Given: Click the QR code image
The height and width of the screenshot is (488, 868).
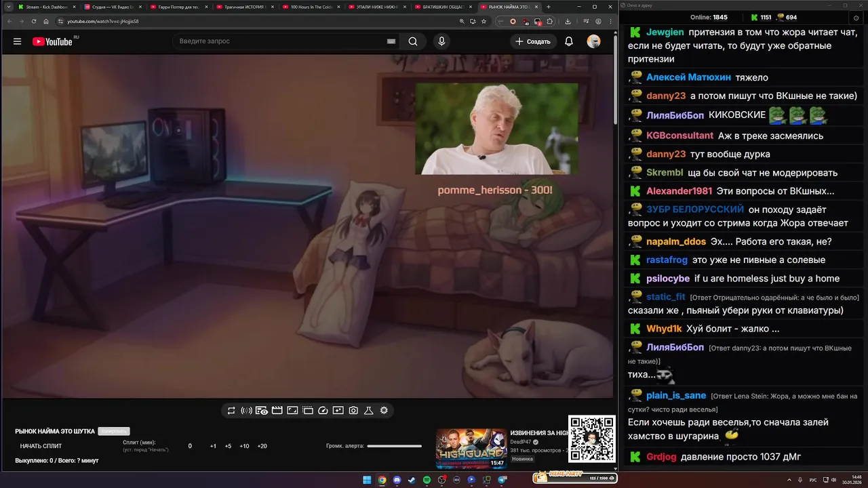Looking at the screenshot, I should [592, 439].
